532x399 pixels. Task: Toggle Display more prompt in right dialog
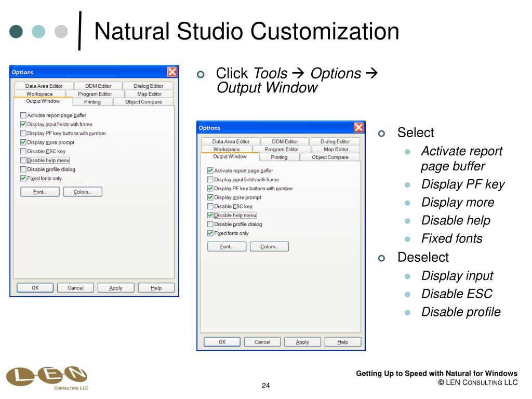(x=210, y=197)
